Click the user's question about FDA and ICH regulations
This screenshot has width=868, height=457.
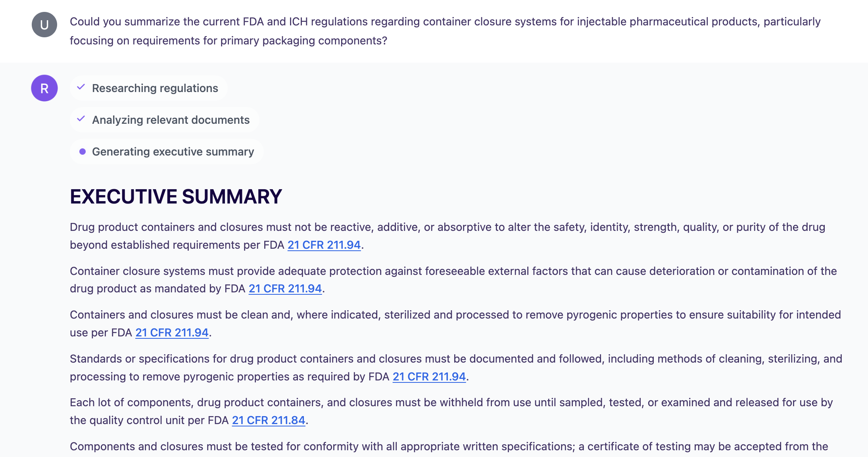click(444, 31)
